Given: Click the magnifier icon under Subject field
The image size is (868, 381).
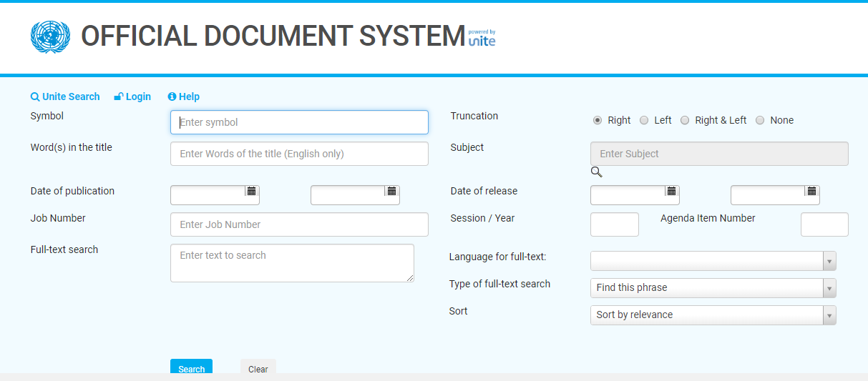Looking at the screenshot, I should 597,172.
